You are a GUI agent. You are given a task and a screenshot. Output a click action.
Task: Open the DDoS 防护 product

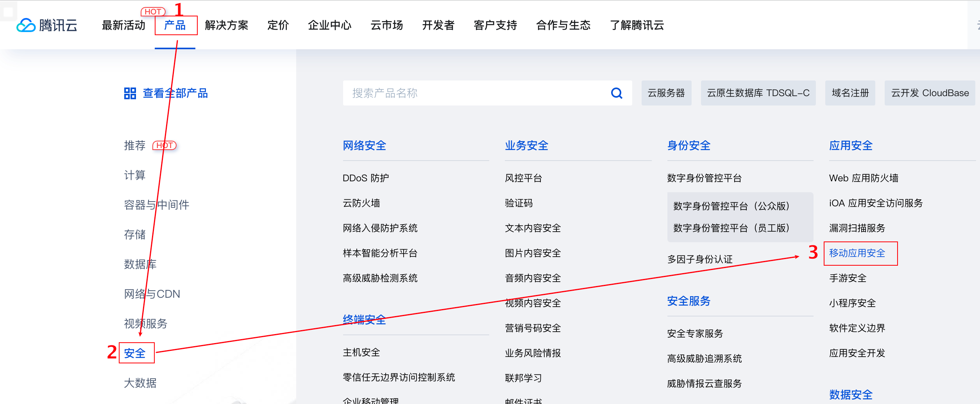coord(366,178)
